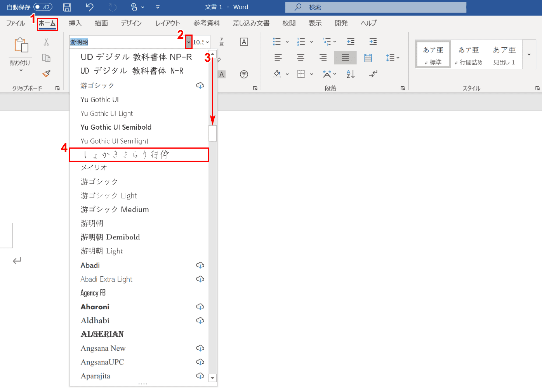Open the 差し込み文書 tab

[x=251, y=23]
